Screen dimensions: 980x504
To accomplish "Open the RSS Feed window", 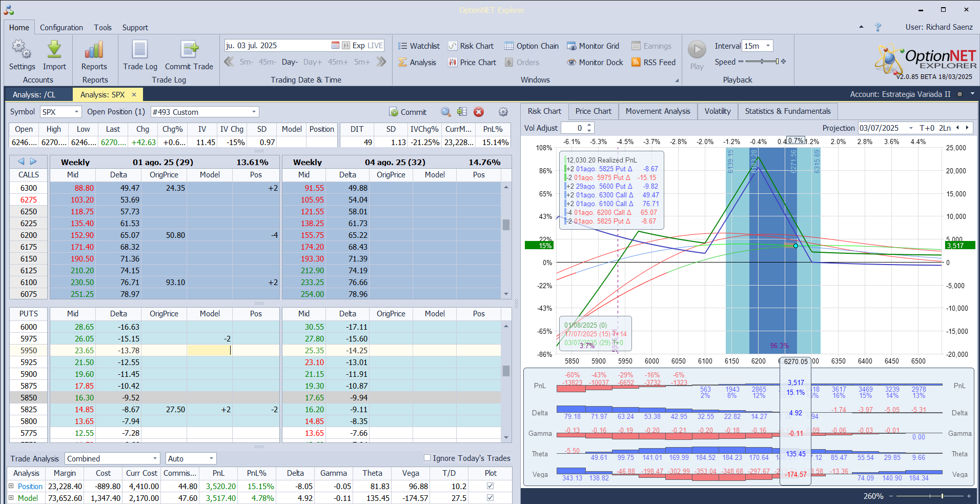I will (x=654, y=63).
